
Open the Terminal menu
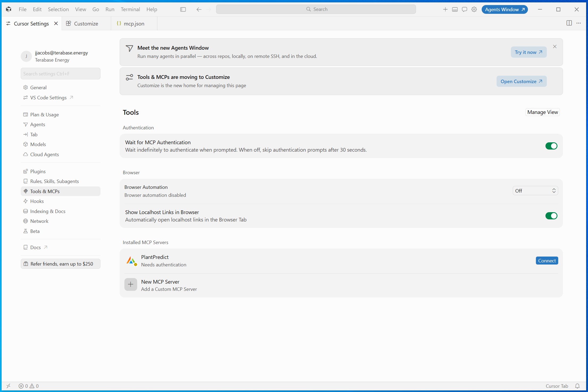[130, 9]
